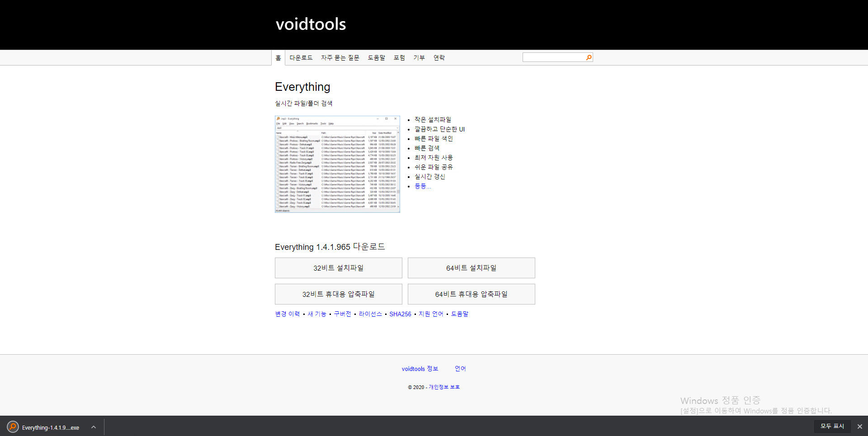Download the 32비트 휴대용 압축파일

(338, 294)
